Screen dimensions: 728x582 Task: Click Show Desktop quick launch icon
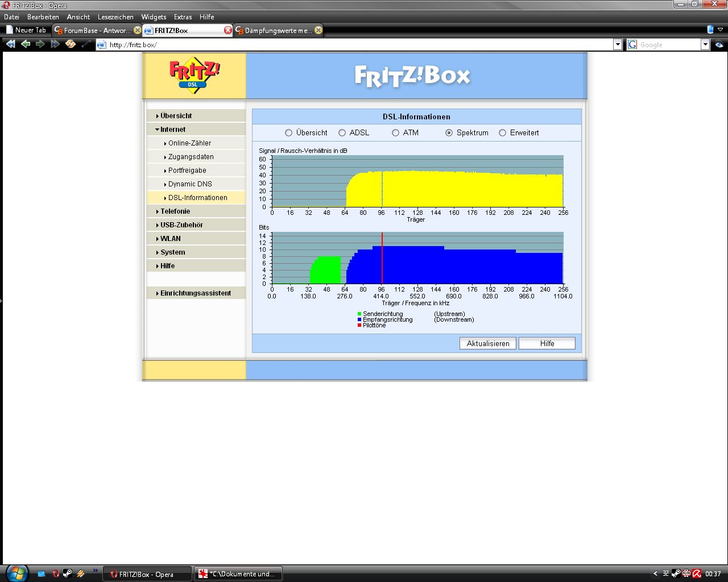(x=42, y=574)
